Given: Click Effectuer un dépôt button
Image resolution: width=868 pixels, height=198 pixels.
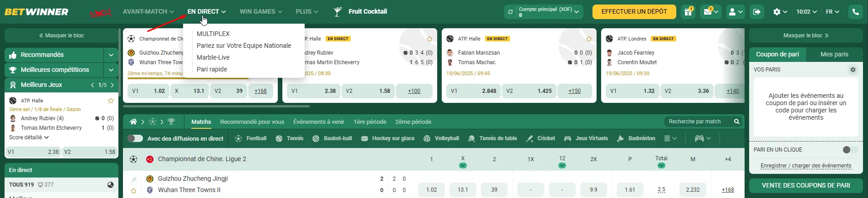Looking at the screenshot, I should 634,12.
